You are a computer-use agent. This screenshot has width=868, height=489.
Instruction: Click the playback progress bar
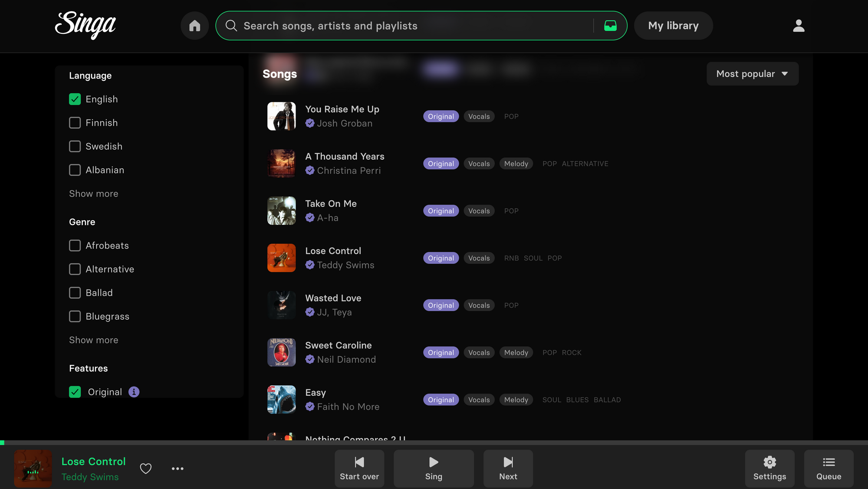pyautogui.click(x=434, y=443)
